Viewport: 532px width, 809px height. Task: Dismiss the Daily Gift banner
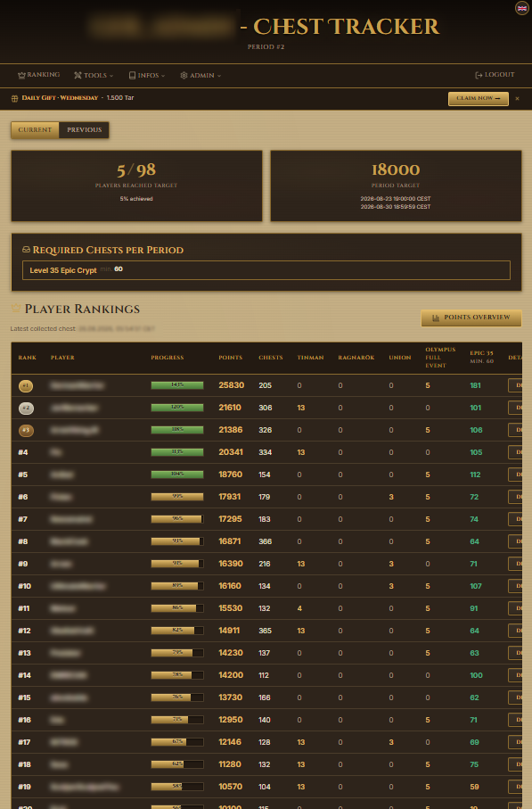tap(517, 98)
